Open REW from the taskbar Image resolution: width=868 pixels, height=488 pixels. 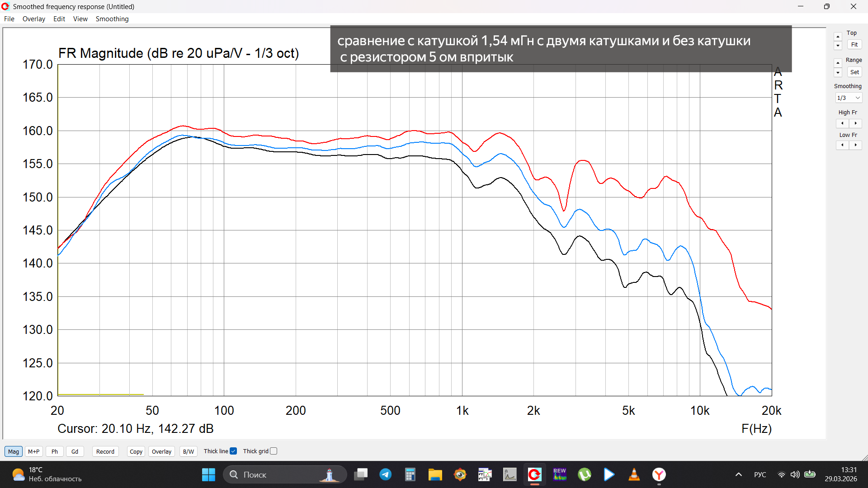[x=560, y=474]
